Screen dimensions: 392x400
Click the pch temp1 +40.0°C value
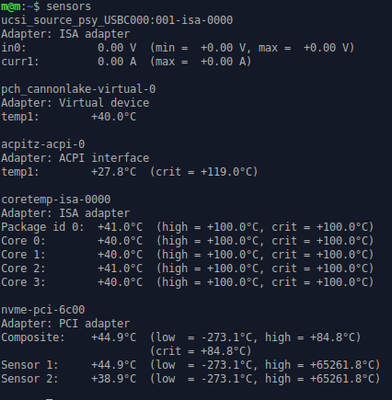(114, 117)
